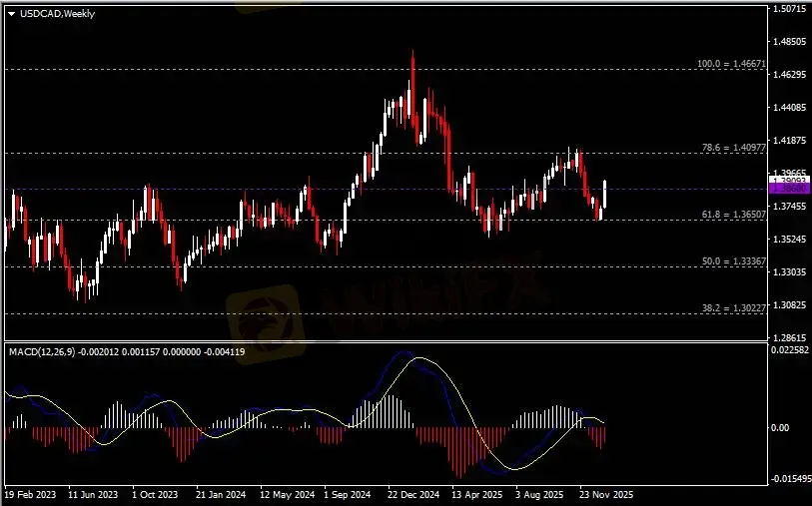The height and width of the screenshot is (506, 812).
Task: Select the USDCAD,Weekly chart title
Action: tap(57, 14)
